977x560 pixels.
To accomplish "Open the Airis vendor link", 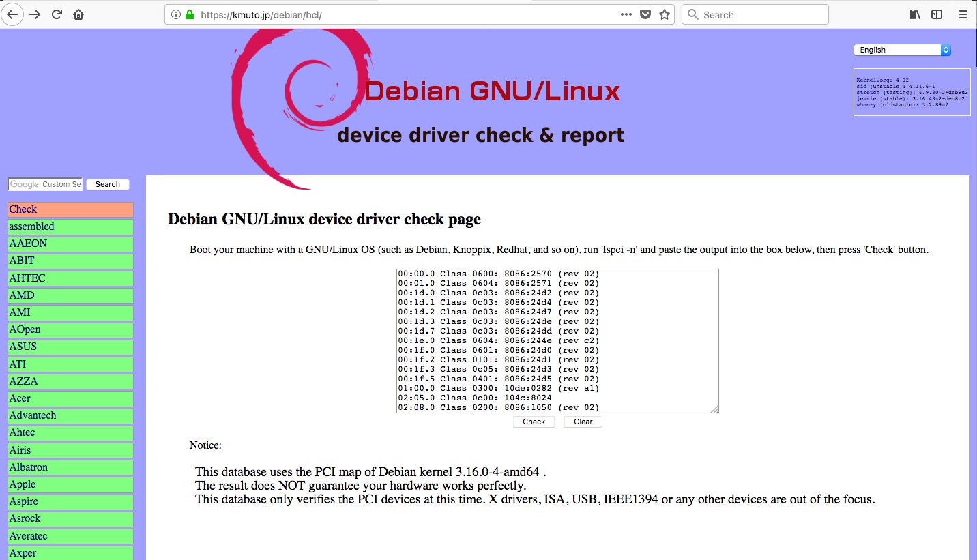I will click(x=70, y=450).
